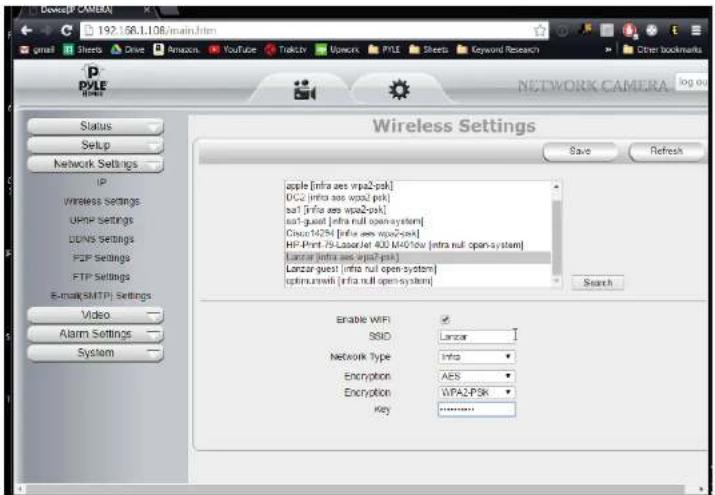Image resolution: width=715 pixels, height=495 pixels.
Task: Click the SSID input field
Action: (x=477, y=336)
